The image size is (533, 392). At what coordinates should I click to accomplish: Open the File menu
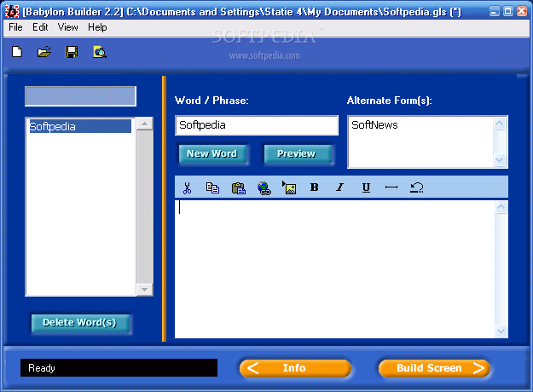point(15,27)
